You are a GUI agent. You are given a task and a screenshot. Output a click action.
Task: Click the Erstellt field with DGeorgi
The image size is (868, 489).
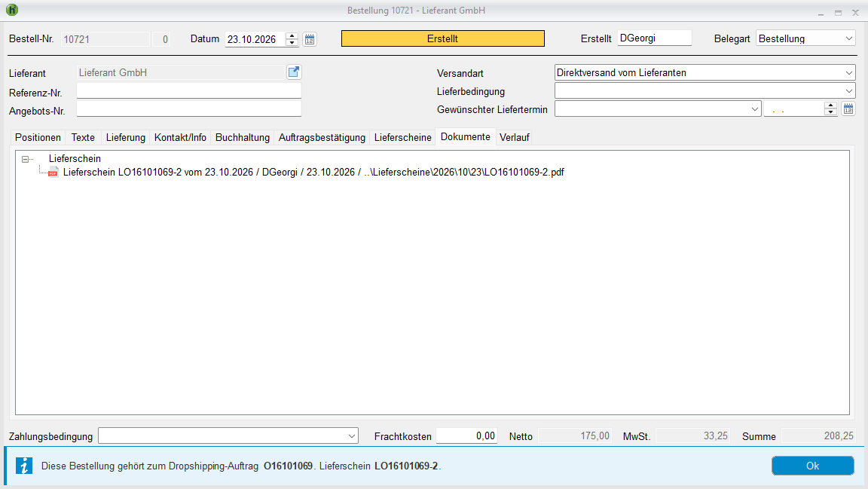pos(654,38)
